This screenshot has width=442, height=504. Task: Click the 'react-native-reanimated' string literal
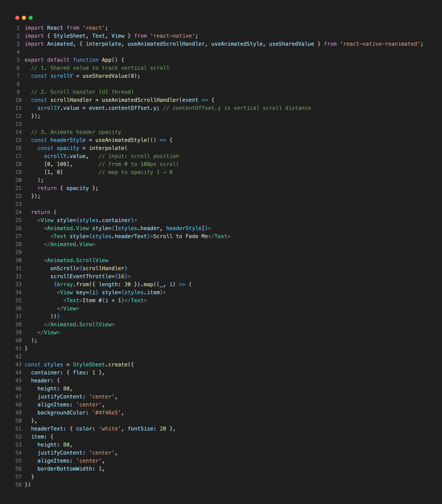point(381,44)
